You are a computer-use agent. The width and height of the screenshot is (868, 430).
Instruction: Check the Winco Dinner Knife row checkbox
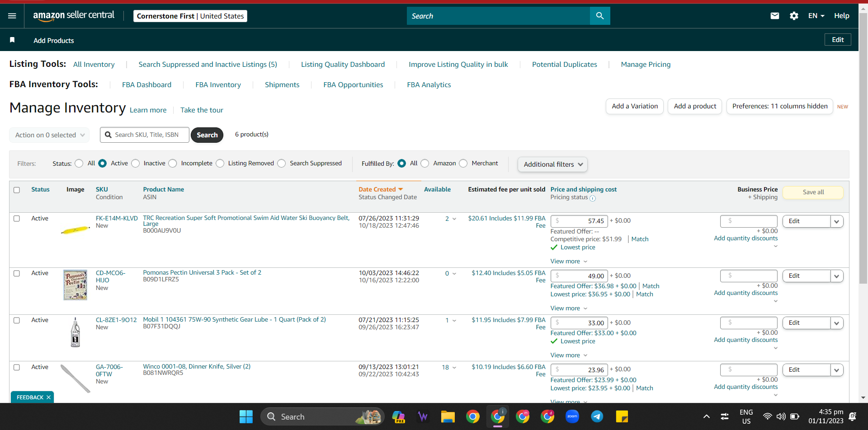pos(17,368)
